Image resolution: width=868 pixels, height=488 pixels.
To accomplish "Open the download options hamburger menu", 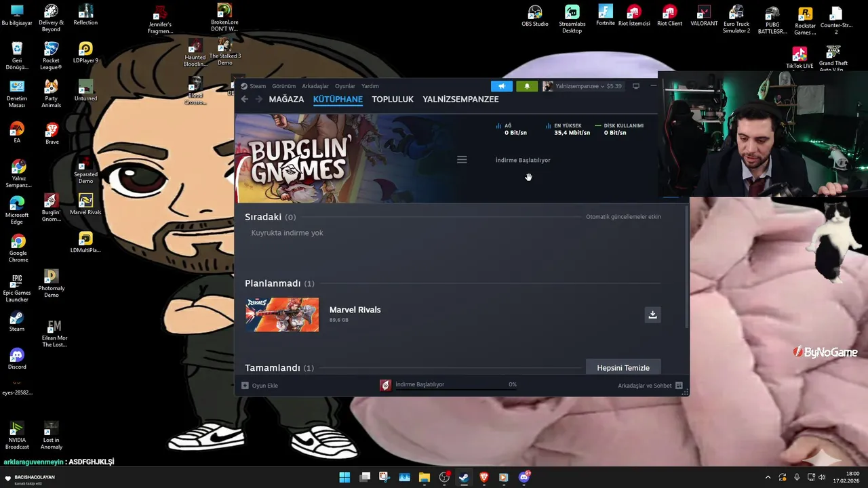I will [462, 160].
